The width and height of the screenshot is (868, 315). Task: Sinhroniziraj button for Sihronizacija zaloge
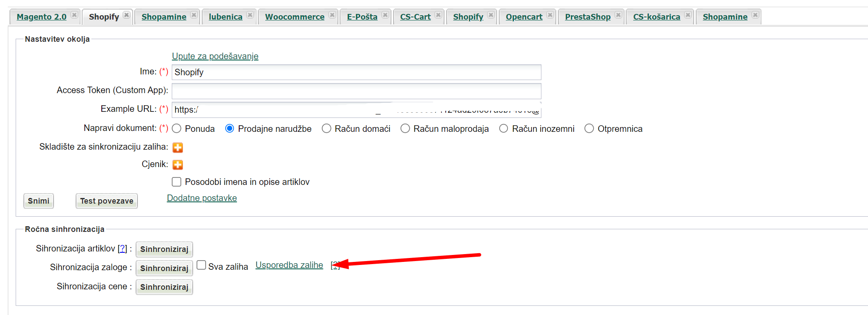point(164,268)
